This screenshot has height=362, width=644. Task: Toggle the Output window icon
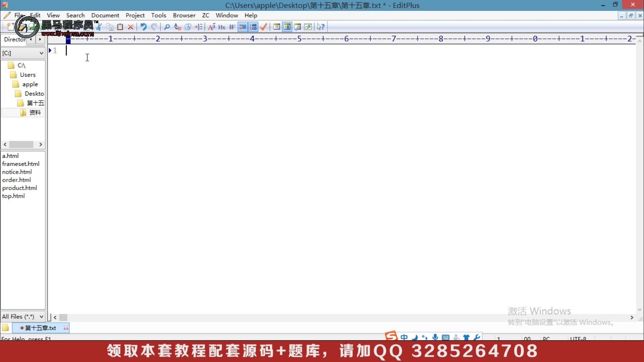click(x=298, y=27)
